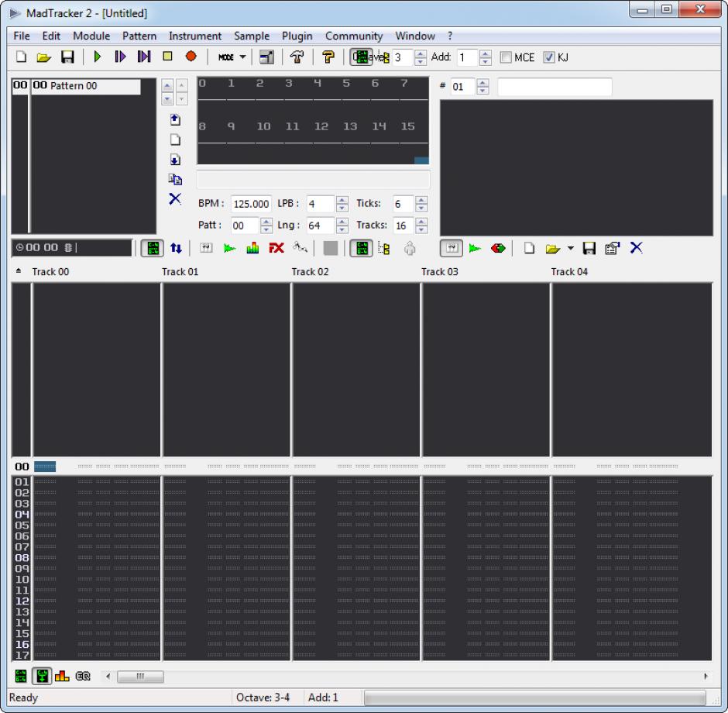Stop playback with the yellow square button

pyautogui.click(x=167, y=57)
